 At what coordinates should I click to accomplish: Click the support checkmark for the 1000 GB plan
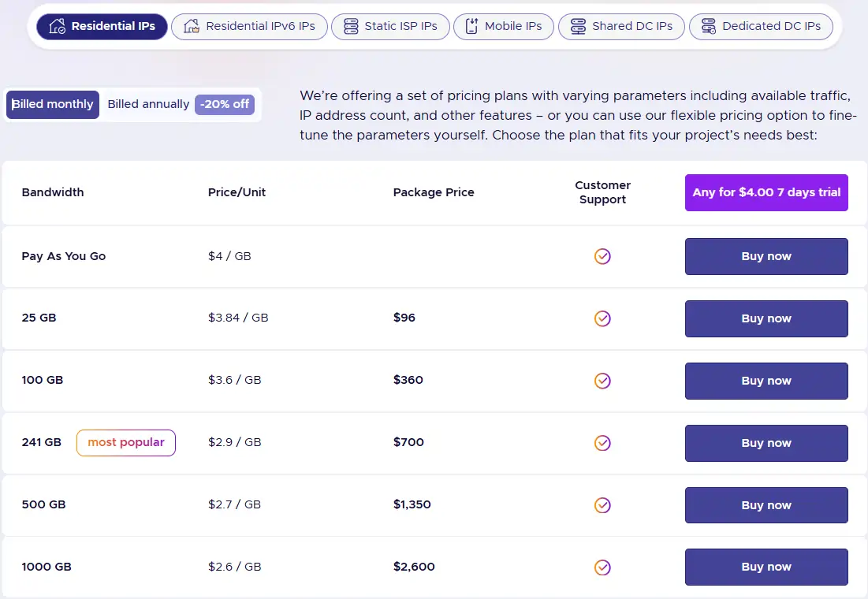pyautogui.click(x=602, y=567)
